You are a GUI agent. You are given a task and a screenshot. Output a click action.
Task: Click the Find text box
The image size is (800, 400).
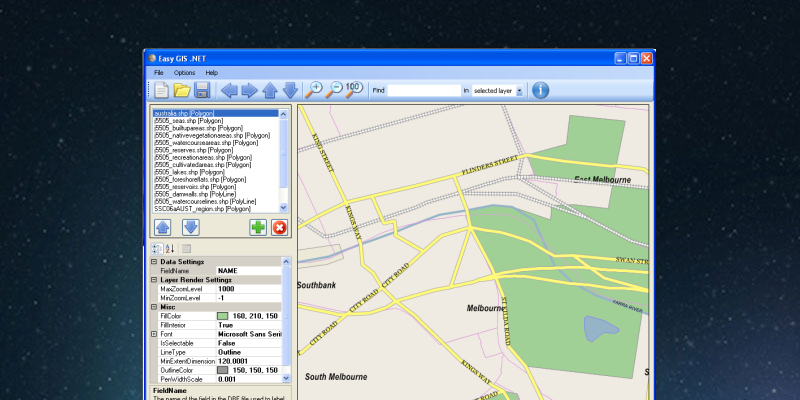point(424,90)
